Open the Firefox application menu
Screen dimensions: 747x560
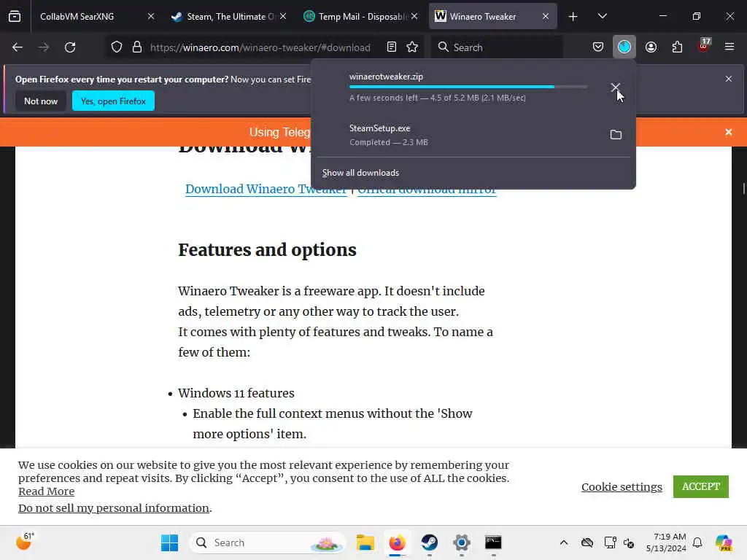[x=729, y=47]
